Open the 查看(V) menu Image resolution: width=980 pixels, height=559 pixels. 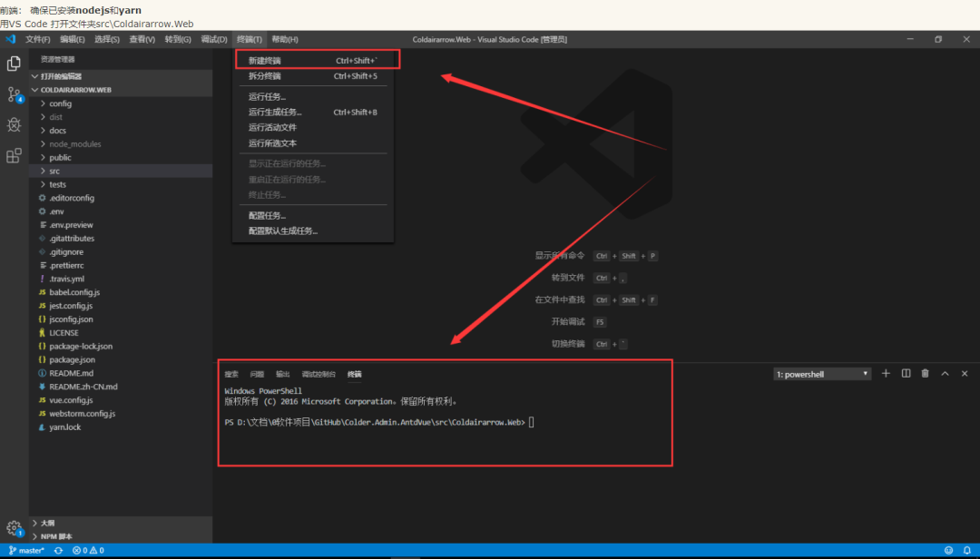[x=142, y=39]
